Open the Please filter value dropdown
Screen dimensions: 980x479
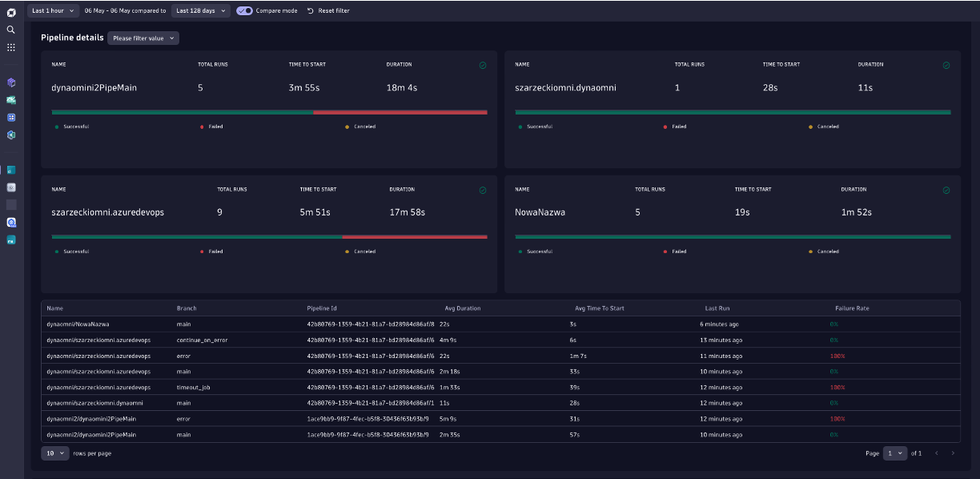(143, 37)
